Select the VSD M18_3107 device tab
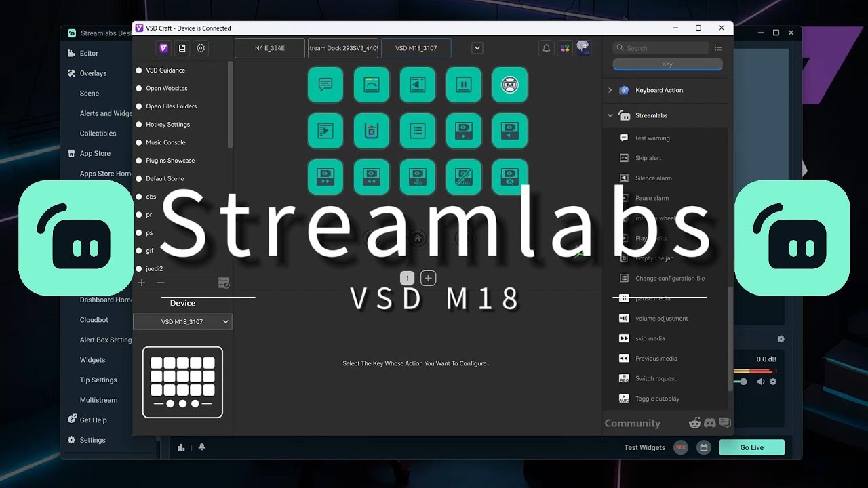868x488 pixels. click(416, 48)
